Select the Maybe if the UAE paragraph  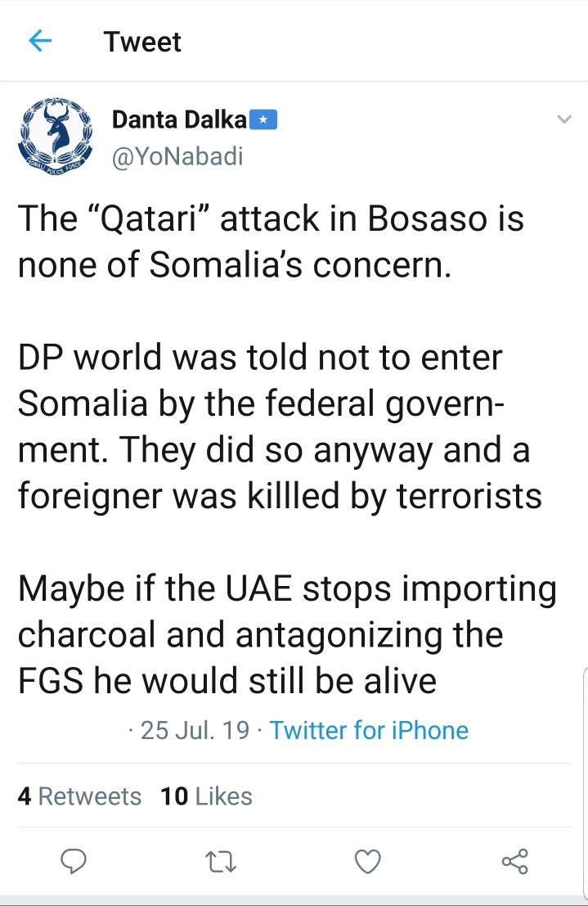click(x=288, y=634)
